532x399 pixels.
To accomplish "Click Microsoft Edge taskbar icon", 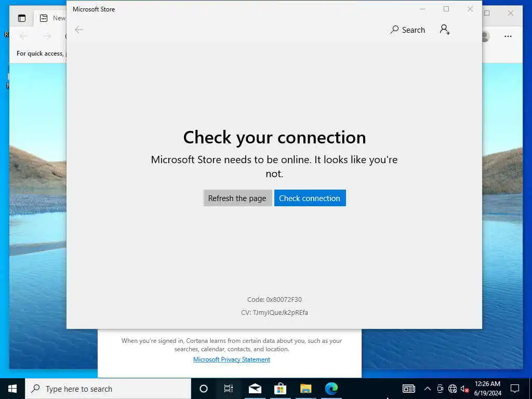I will (331, 389).
